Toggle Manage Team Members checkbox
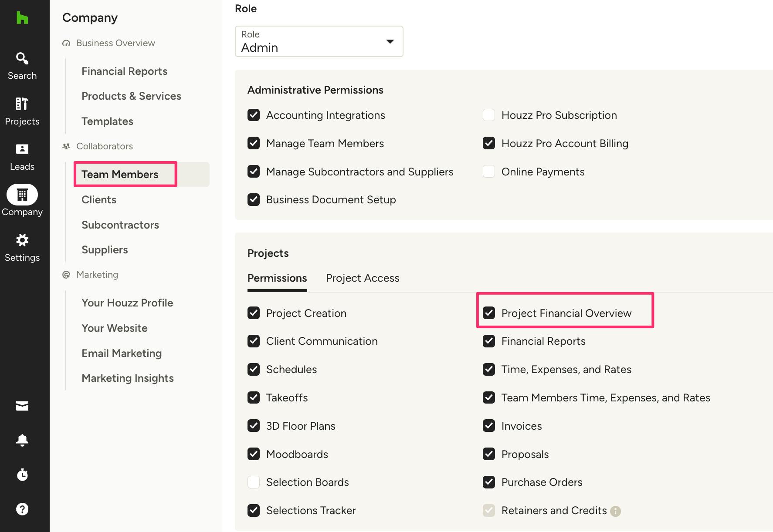Image resolution: width=773 pixels, height=532 pixels. [254, 143]
